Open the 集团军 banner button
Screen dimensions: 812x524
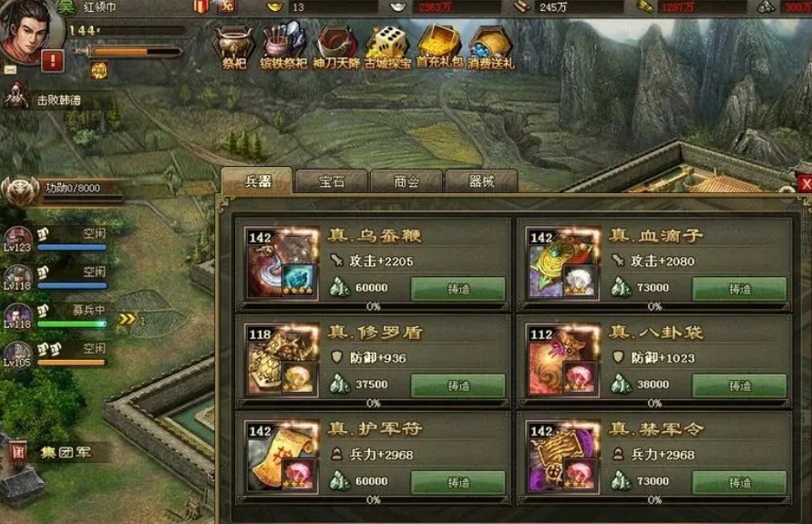click(x=57, y=453)
